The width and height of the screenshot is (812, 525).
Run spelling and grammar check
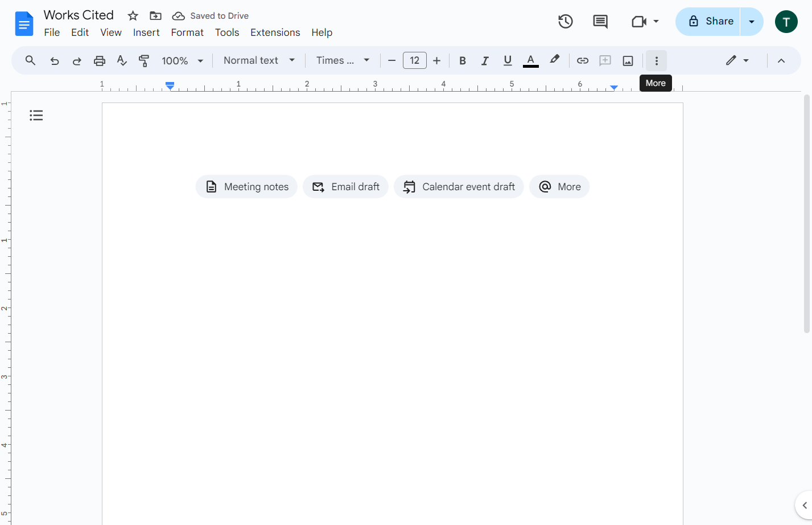[x=122, y=61]
